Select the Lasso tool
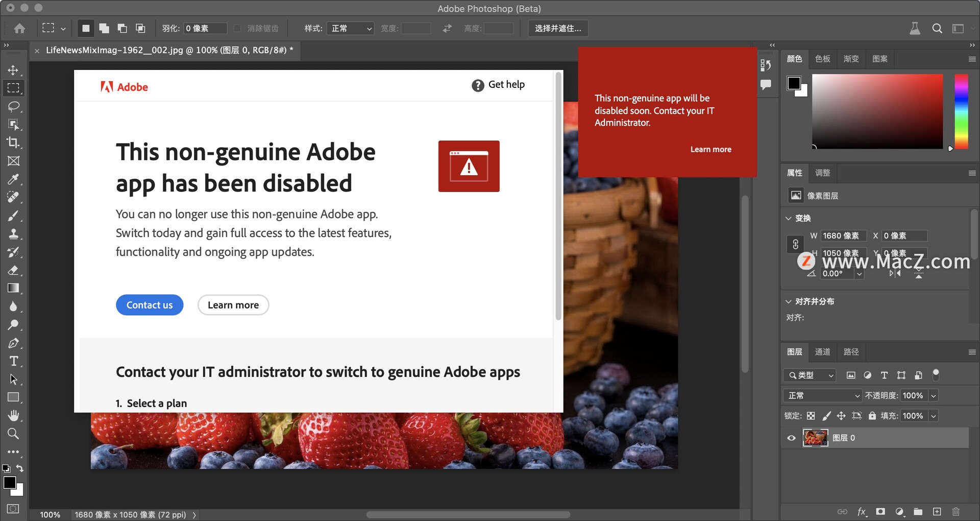The width and height of the screenshot is (980, 521). pos(14,106)
